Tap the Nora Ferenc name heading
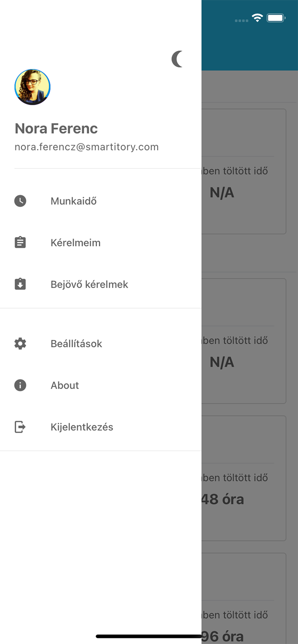The width and height of the screenshot is (298, 644). click(56, 128)
